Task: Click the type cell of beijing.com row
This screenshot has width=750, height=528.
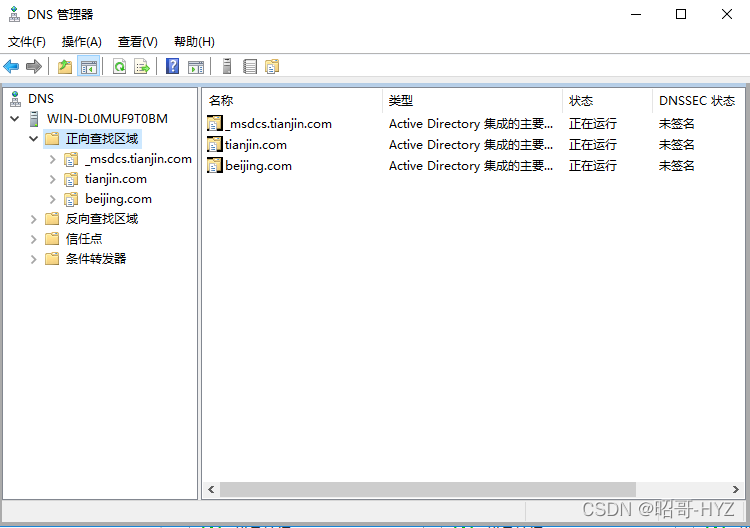Action: click(x=471, y=165)
